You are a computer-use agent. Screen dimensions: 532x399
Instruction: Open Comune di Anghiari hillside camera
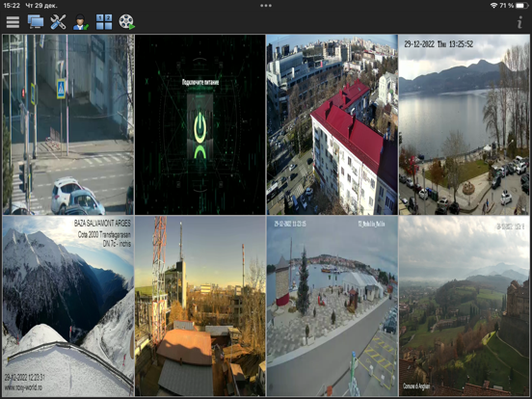point(464,306)
